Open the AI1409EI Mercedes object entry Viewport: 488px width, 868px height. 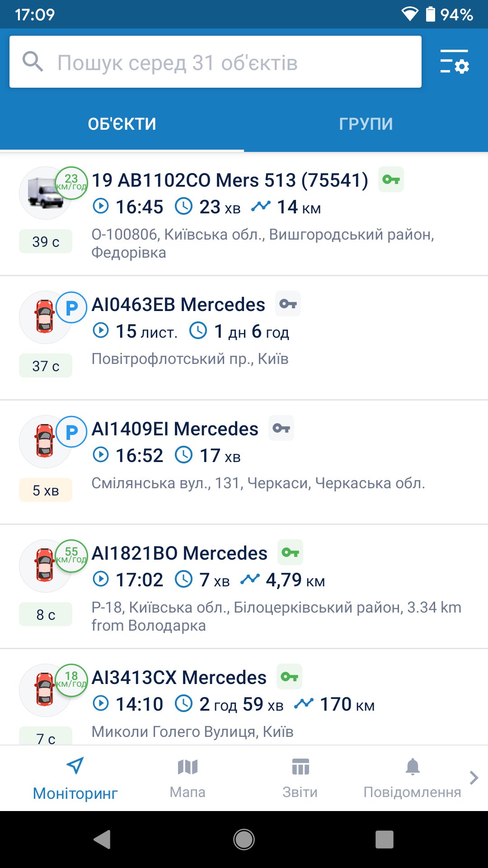click(x=244, y=462)
